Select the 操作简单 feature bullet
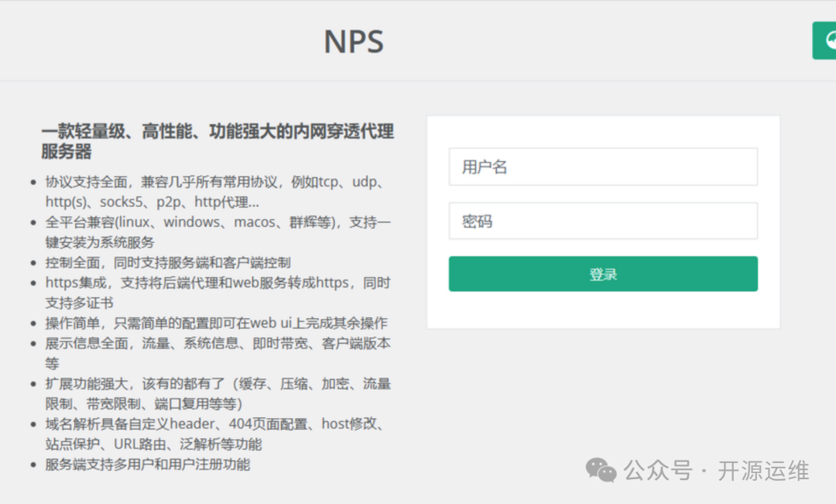The image size is (836, 504). (216, 324)
